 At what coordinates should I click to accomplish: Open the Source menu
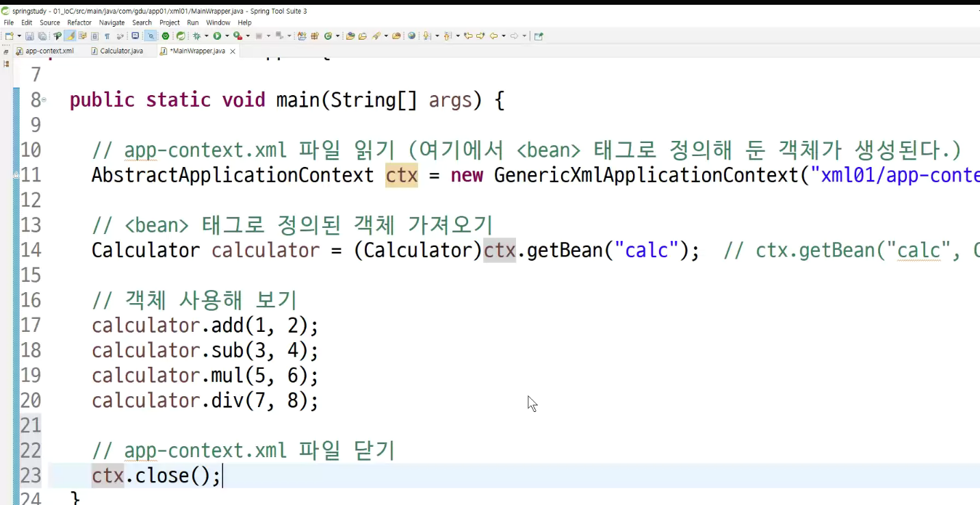pos(50,23)
